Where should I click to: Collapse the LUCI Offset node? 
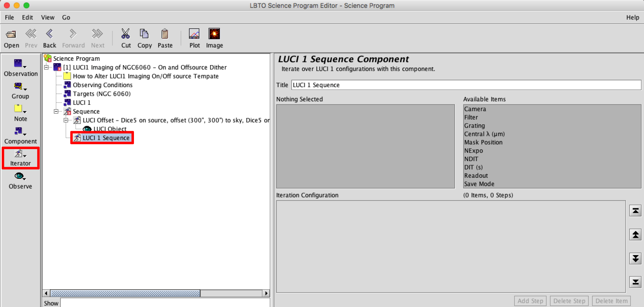[x=66, y=120]
